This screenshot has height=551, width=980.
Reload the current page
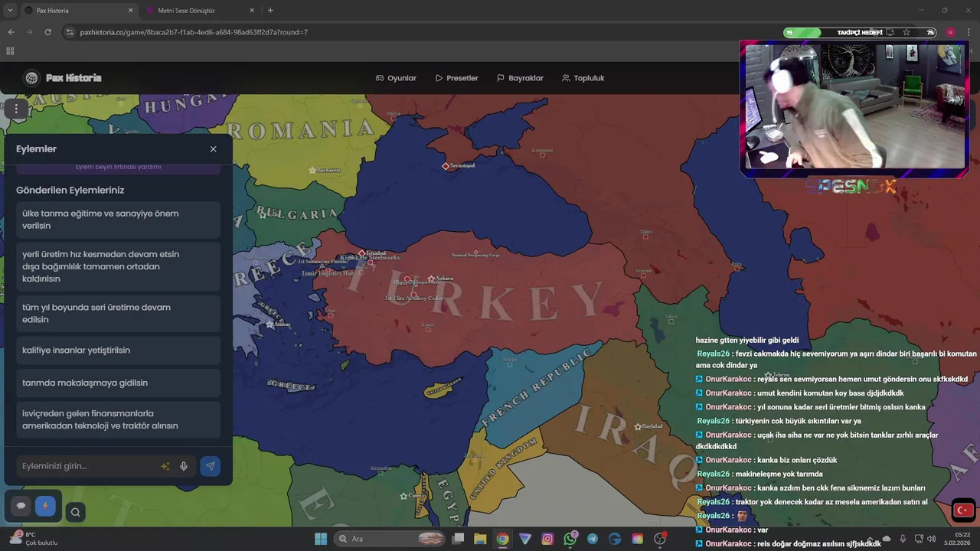click(47, 32)
